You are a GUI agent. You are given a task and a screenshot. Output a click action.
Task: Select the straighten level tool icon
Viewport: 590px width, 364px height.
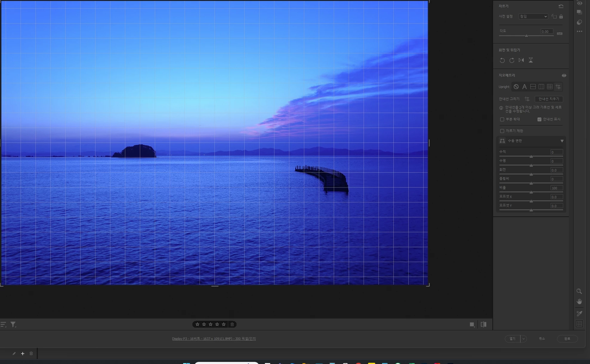pyautogui.click(x=560, y=33)
